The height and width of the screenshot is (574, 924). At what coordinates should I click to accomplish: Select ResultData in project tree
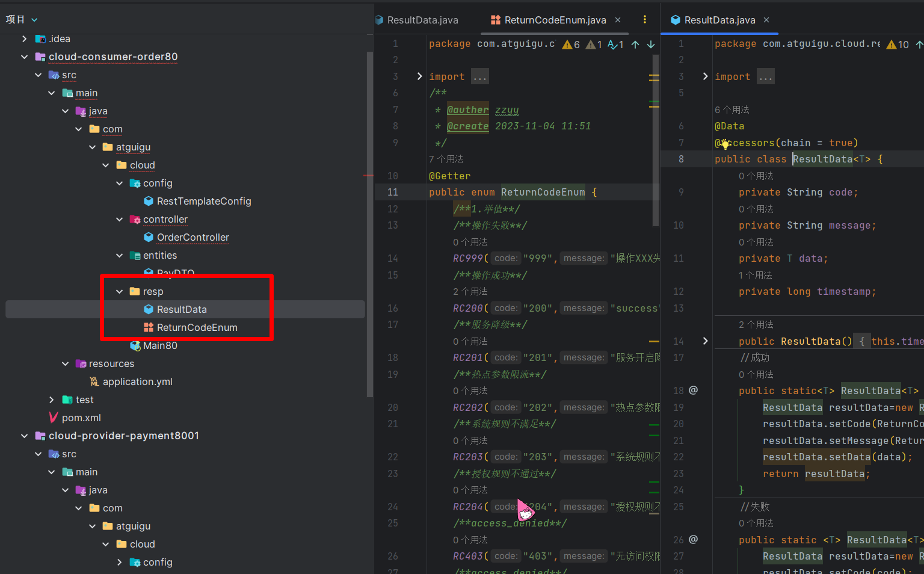(x=182, y=309)
